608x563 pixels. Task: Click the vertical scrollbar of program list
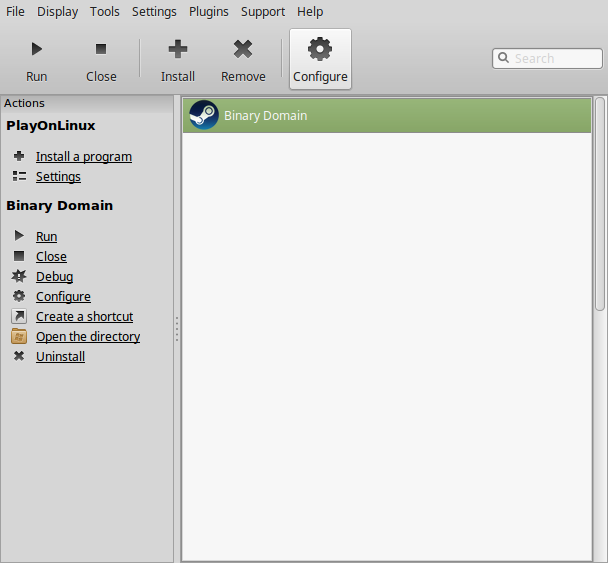point(599,204)
